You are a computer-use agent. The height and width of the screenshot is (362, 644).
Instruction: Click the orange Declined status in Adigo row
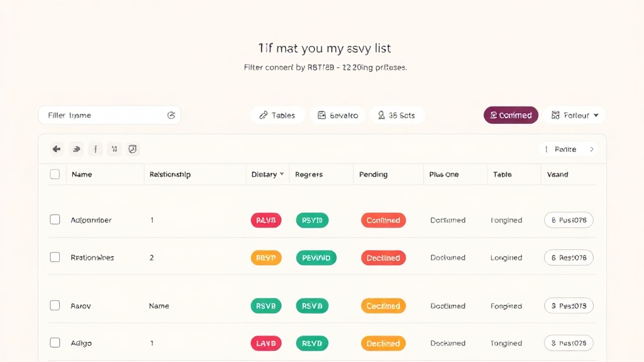(x=383, y=343)
